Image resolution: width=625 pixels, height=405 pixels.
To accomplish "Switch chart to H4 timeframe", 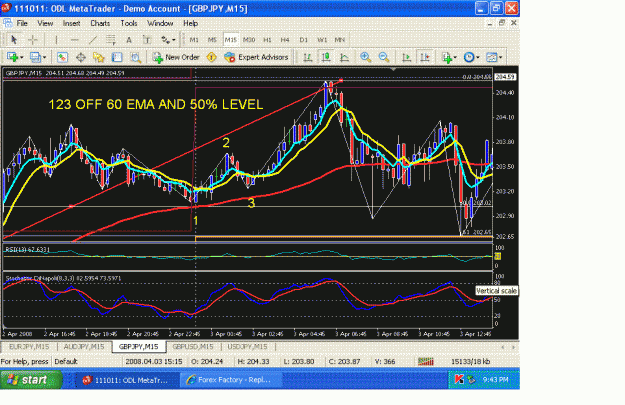I will coord(285,40).
